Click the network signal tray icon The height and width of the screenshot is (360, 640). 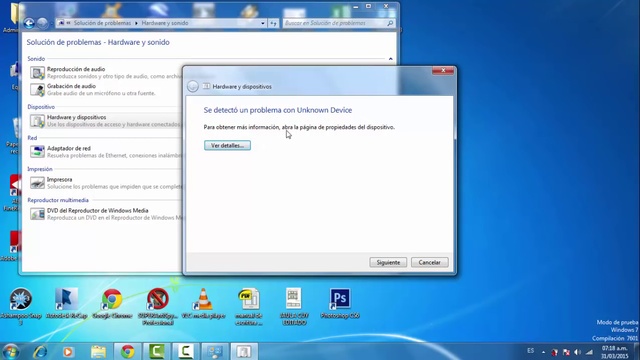589,352
